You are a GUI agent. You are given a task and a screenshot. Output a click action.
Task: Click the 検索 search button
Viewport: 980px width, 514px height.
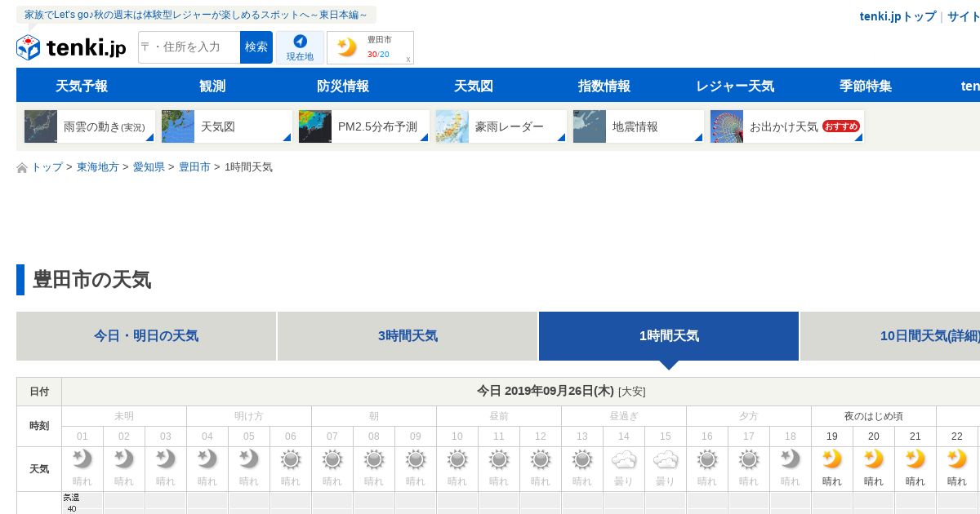click(256, 47)
